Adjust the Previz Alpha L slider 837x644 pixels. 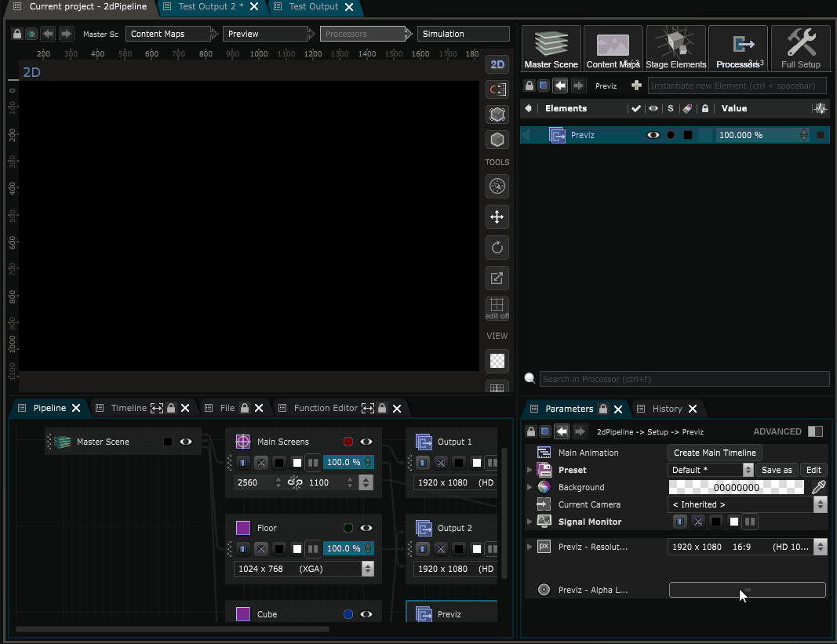[x=748, y=590]
